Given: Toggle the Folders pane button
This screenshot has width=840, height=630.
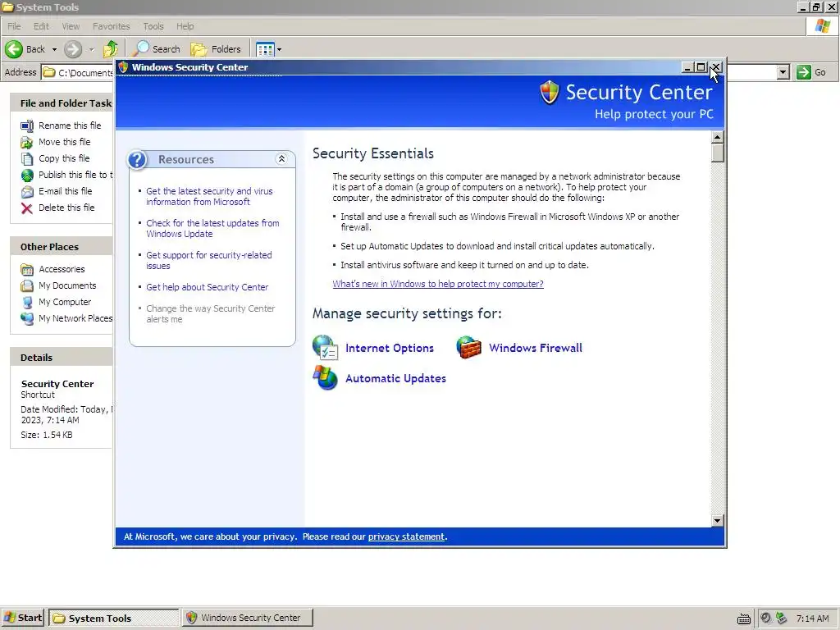Looking at the screenshot, I should [x=216, y=49].
